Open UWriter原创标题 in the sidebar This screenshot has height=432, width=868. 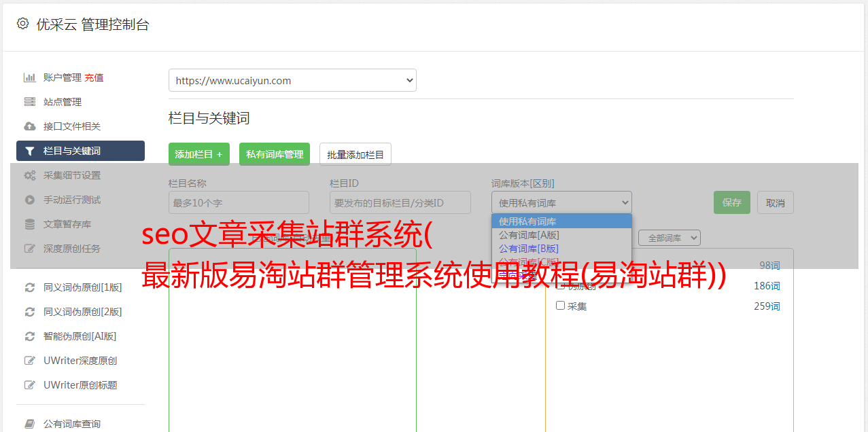coord(80,385)
